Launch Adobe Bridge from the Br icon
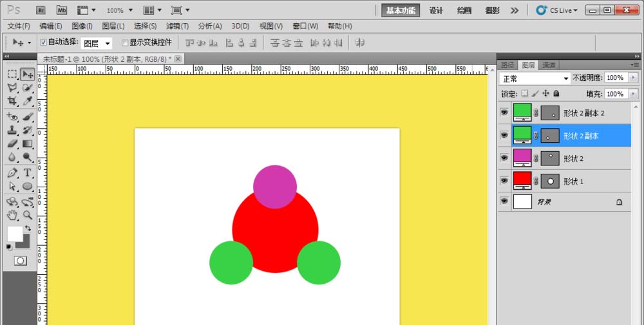 coord(41,10)
